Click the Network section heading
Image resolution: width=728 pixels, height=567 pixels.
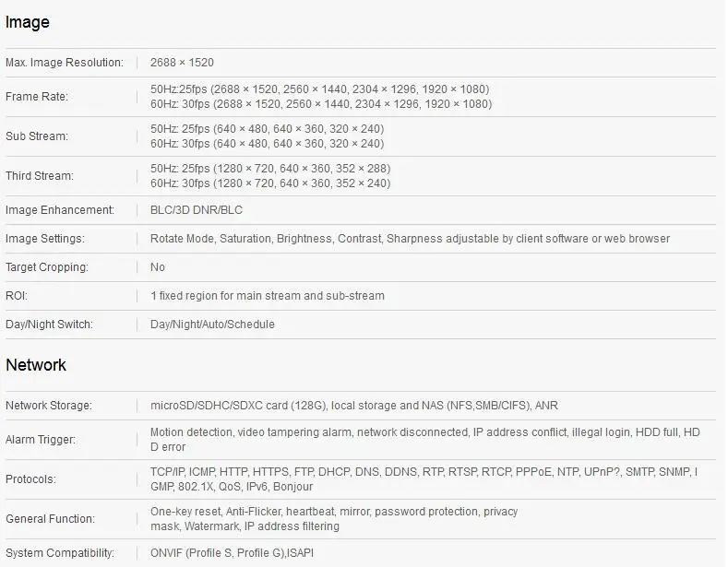[36, 365]
